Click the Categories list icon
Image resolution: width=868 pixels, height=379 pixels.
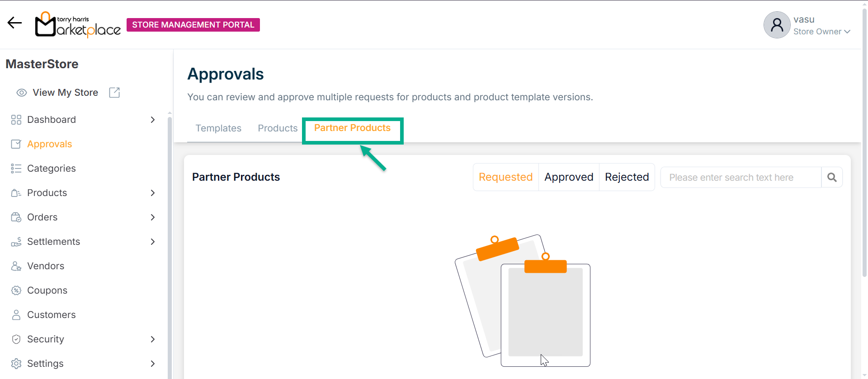[x=16, y=168]
